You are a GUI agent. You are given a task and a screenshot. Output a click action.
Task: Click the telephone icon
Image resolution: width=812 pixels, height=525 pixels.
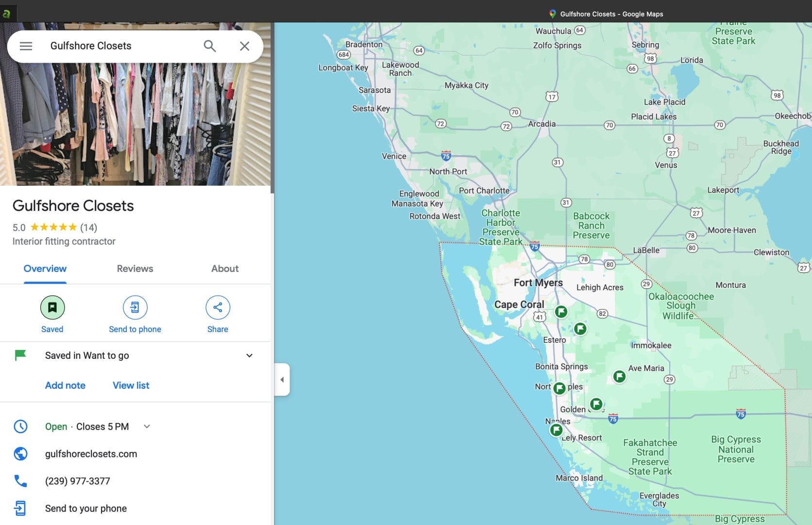[x=20, y=481]
